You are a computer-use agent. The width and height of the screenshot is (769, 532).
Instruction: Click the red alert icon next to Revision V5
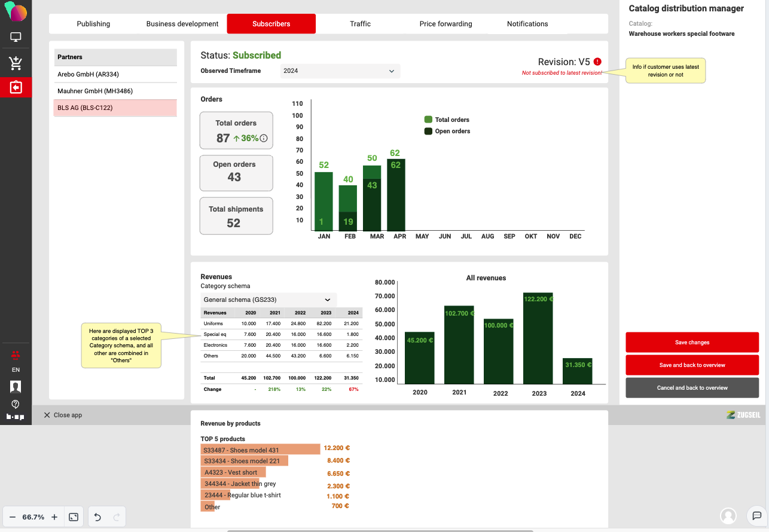click(597, 62)
